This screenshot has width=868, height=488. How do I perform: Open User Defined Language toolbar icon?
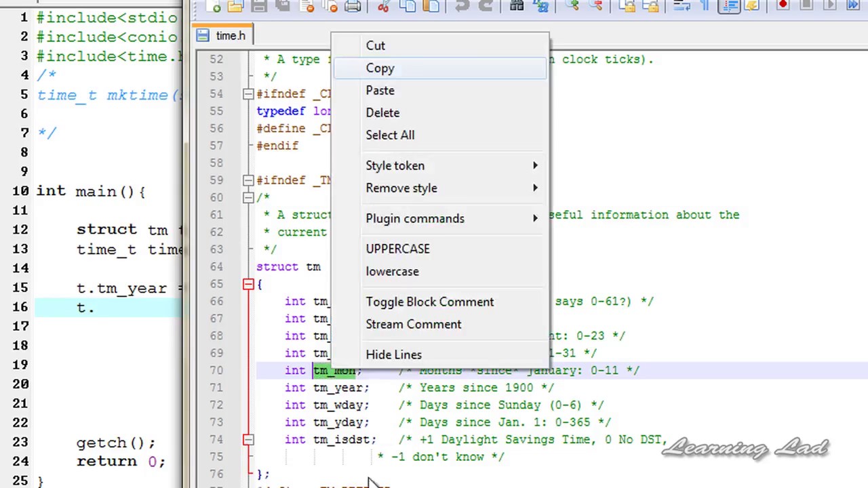(751, 6)
